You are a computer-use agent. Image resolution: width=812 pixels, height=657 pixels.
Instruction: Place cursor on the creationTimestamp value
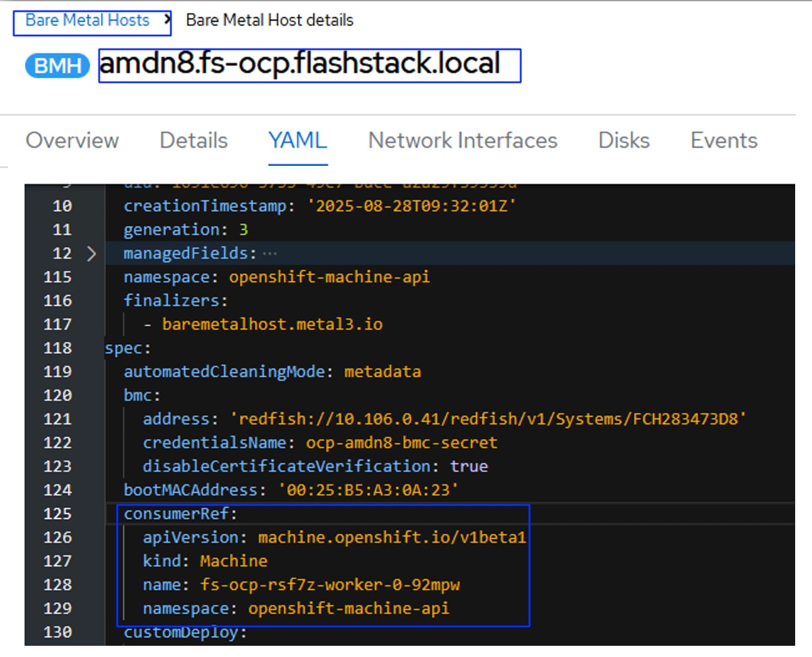point(412,206)
